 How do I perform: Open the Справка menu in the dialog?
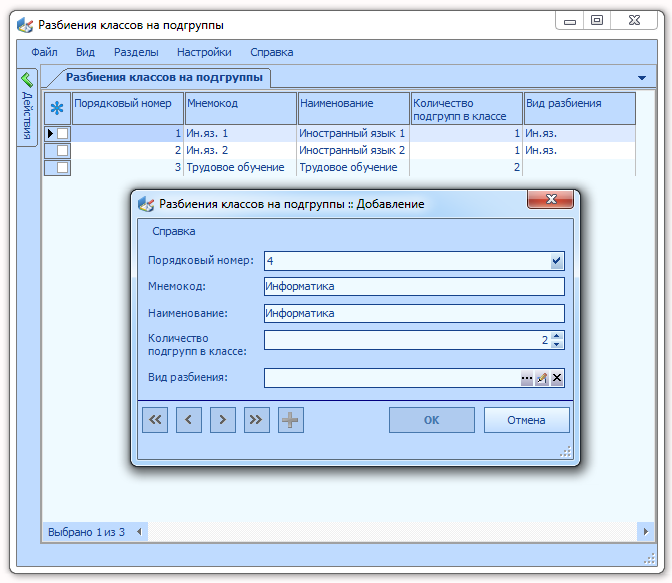tap(174, 231)
